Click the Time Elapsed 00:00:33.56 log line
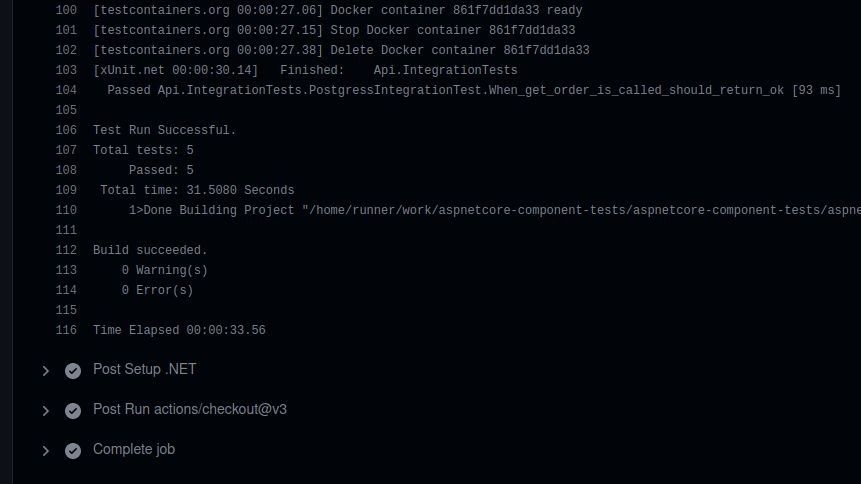This screenshot has width=861, height=484. (179, 330)
